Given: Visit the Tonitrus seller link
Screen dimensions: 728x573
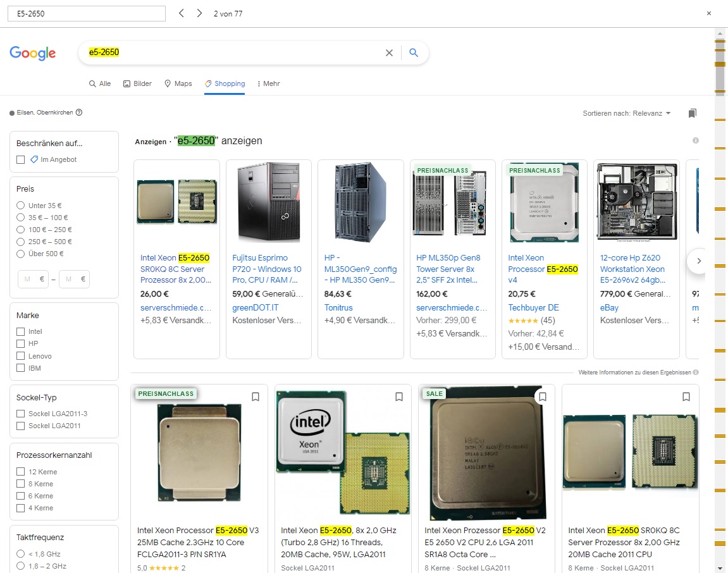Looking at the screenshot, I should (x=338, y=307).
